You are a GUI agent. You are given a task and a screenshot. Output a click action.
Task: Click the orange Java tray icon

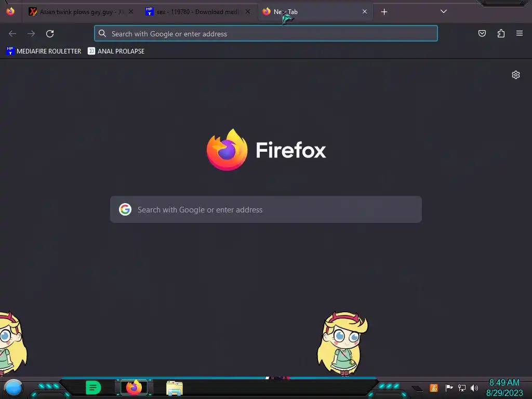(x=434, y=388)
